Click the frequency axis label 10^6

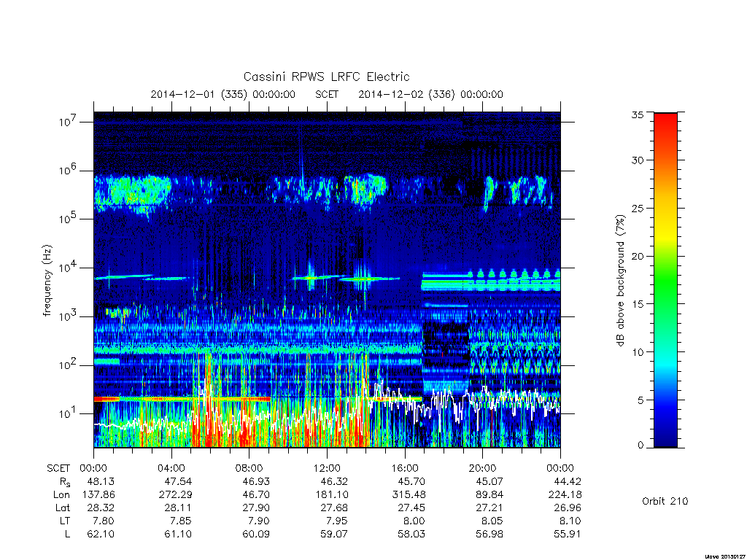(x=68, y=170)
